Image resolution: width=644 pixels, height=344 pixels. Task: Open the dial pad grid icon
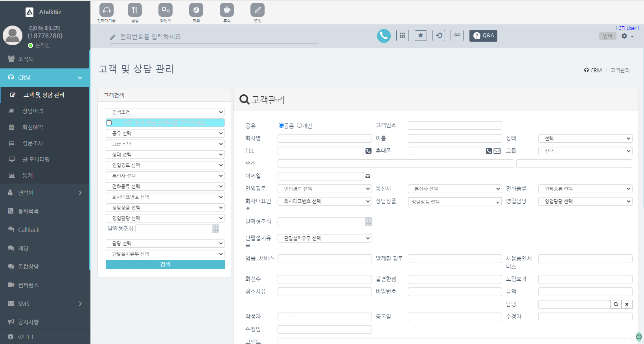click(403, 35)
